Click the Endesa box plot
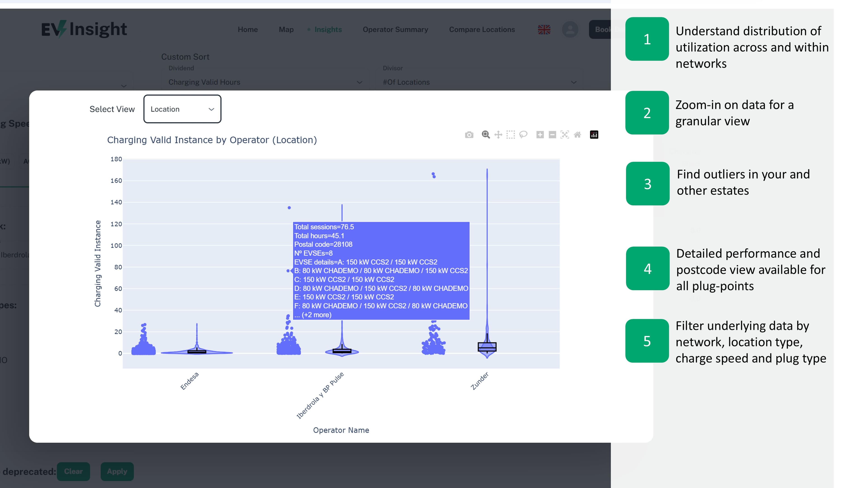 [197, 352]
